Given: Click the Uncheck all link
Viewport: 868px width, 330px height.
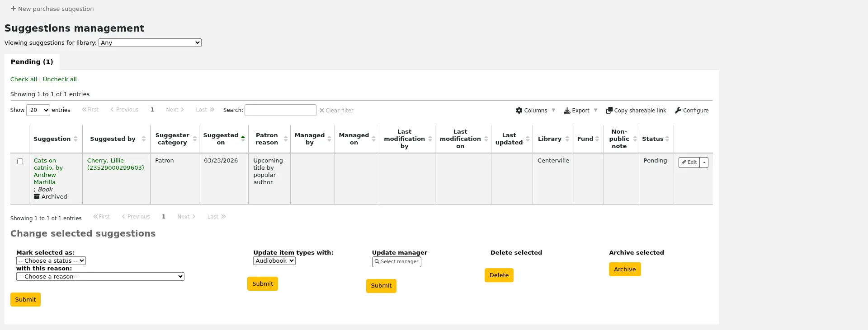Looking at the screenshot, I should coord(60,79).
